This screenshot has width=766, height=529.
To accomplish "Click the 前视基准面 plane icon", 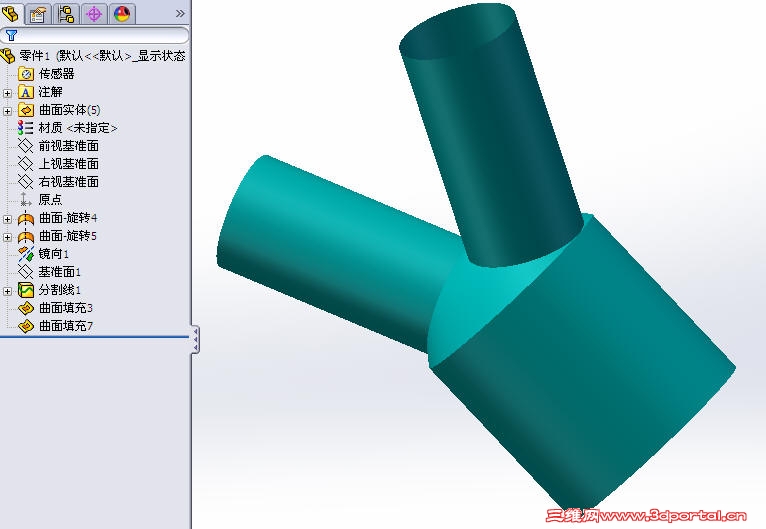I will pyautogui.click(x=25, y=146).
